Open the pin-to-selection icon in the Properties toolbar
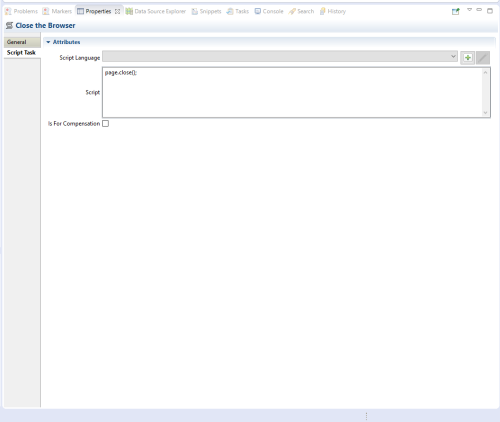 (456, 11)
